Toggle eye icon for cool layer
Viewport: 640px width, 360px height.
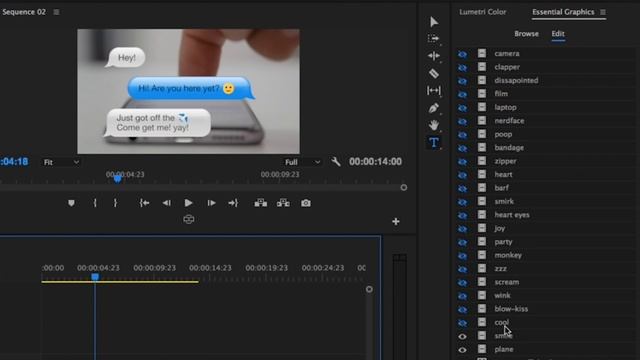(462, 323)
